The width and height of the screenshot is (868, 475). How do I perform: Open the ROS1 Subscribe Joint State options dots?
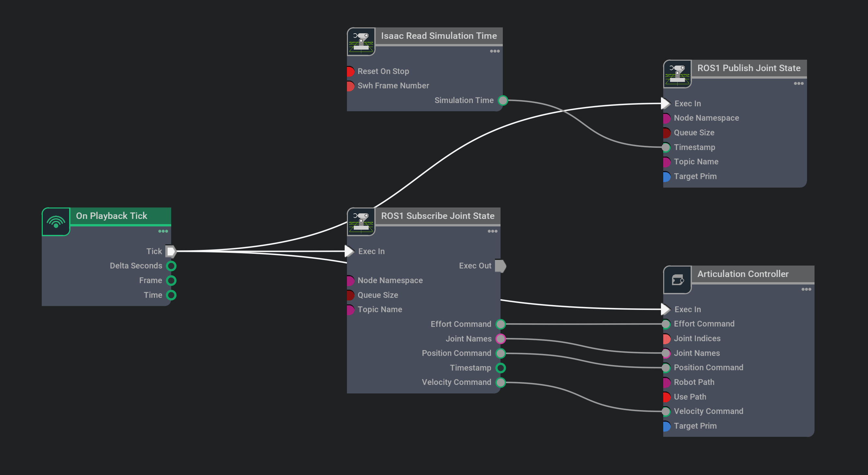(x=493, y=231)
